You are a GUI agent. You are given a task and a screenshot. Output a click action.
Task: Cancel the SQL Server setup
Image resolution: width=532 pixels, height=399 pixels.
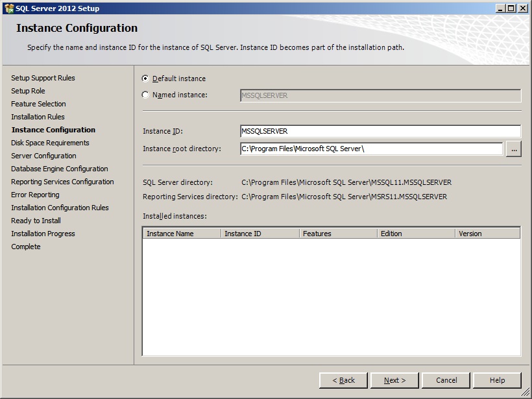tap(446, 380)
